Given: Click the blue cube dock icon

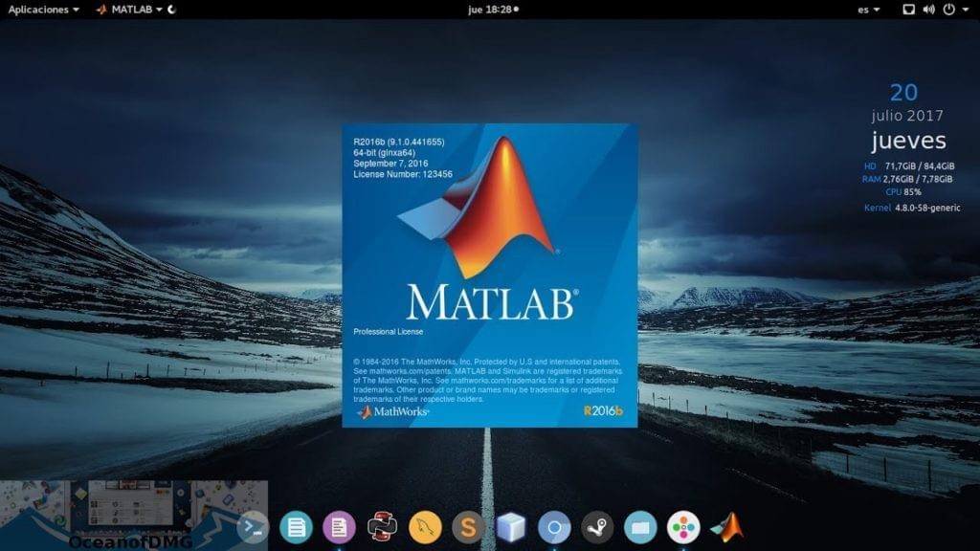Looking at the screenshot, I should [510, 525].
